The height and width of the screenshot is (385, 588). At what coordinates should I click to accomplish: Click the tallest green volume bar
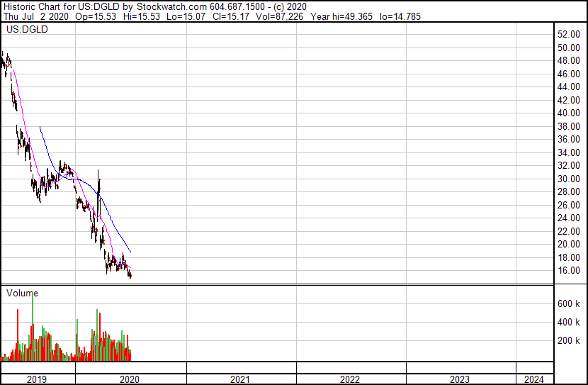click(33, 325)
